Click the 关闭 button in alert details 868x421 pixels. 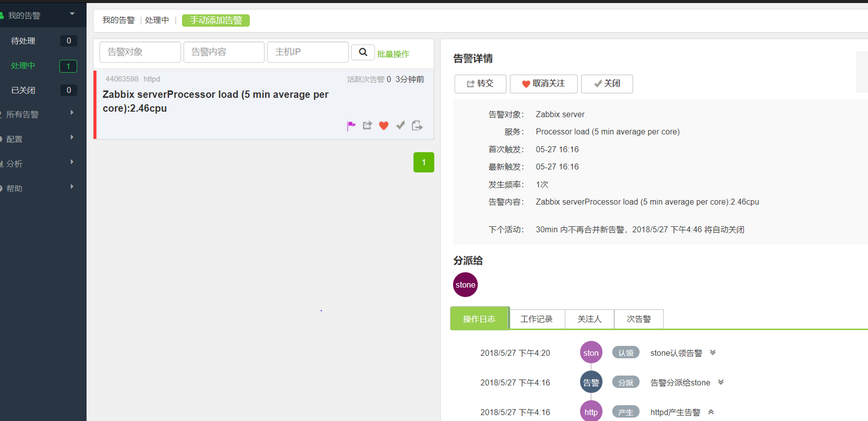(x=607, y=84)
